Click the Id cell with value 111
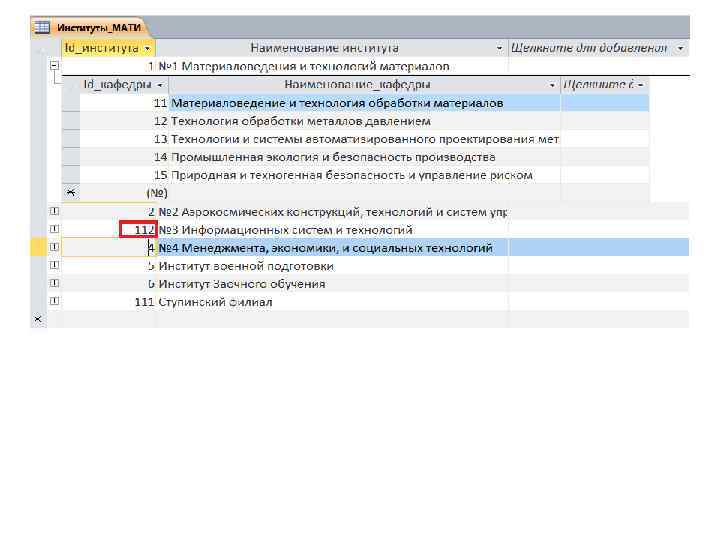This screenshot has width=720, height=540. 109,302
